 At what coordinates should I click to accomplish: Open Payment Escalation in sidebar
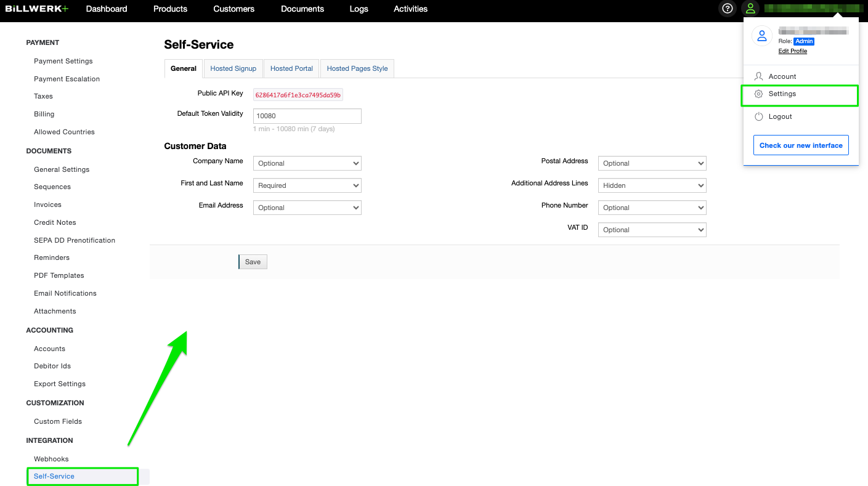click(67, 79)
